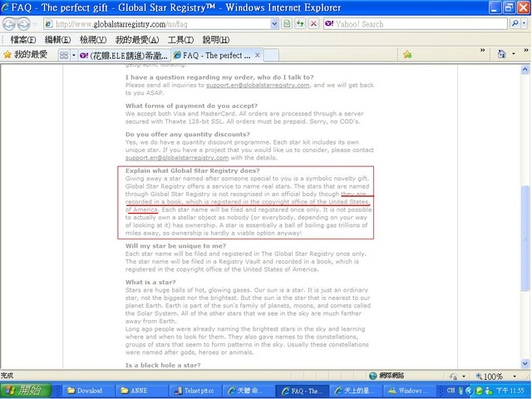
Task: Click the 下午 11:55 system clock
Action: (510, 391)
